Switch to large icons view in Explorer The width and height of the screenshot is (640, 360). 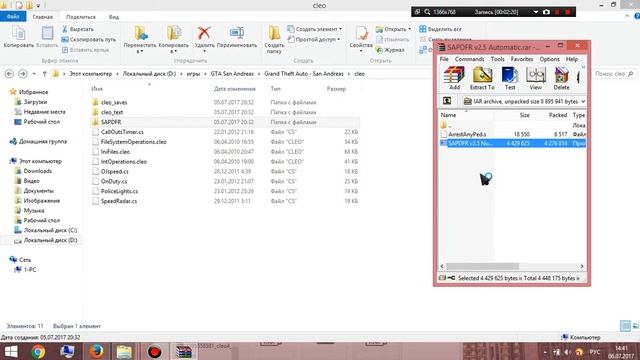coord(636,326)
